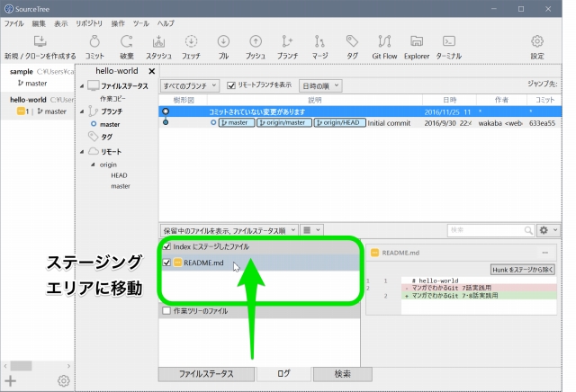
Task: Select the master branch under Branches
Action: pos(110,124)
